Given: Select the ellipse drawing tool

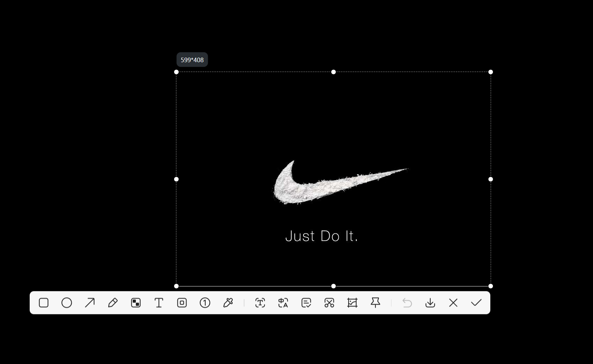Looking at the screenshot, I should click(x=67, y=303).
